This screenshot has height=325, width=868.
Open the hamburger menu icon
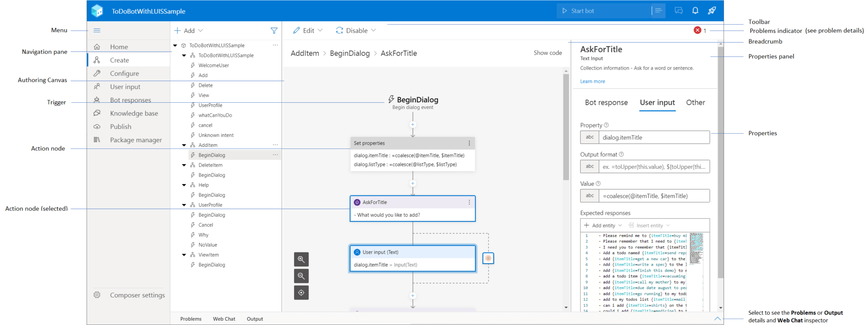tap(97, 30)
